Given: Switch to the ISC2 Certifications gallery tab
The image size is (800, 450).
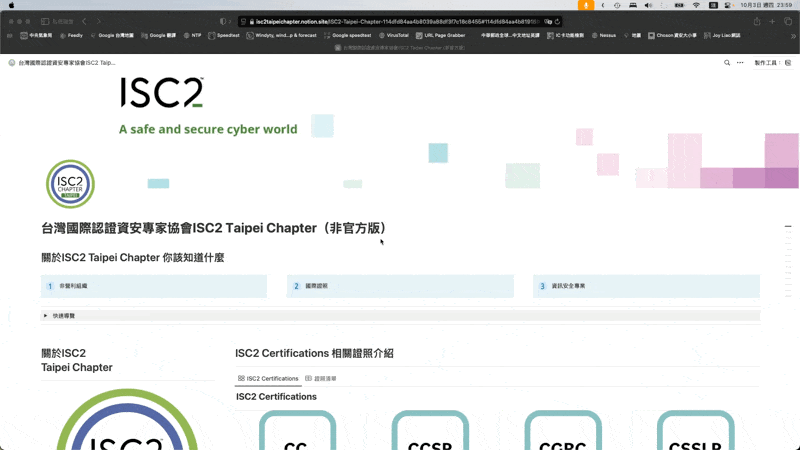Looking at the screenshot, I should pyautogui.click(x=268, y=379).
